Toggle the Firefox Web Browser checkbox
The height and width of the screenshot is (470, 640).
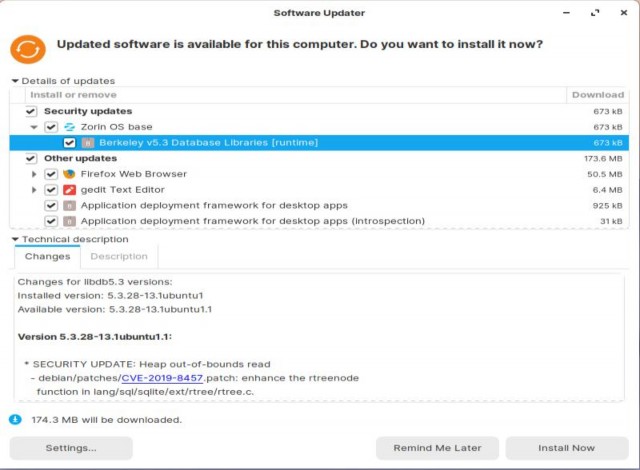point(51,174)
